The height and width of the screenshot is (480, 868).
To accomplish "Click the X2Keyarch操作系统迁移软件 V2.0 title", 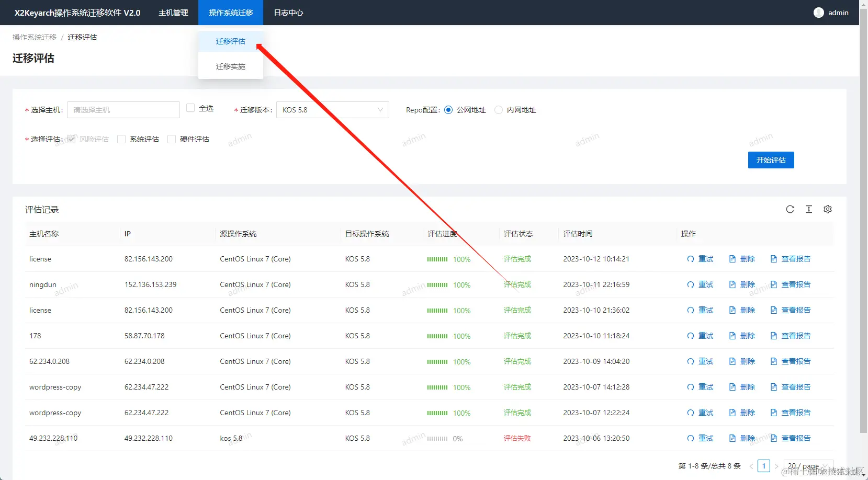I will coord(77,13).
